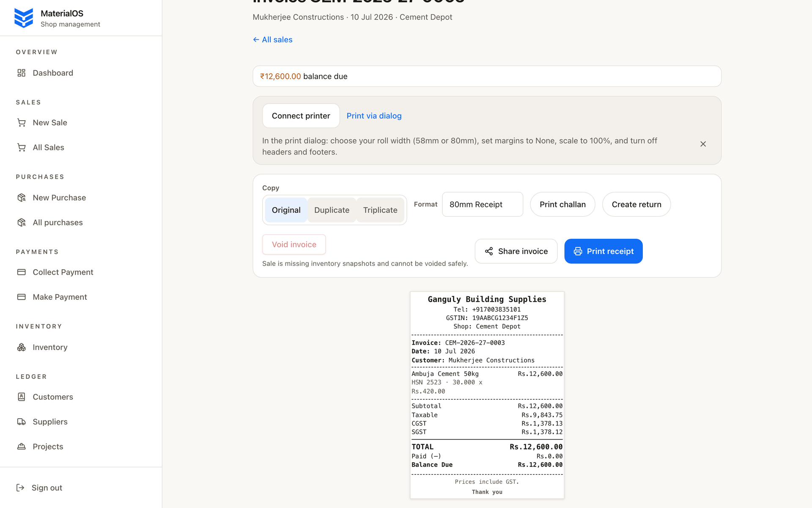
Task: Click the New Sale cart icon
Action: (x=22, y=123)
